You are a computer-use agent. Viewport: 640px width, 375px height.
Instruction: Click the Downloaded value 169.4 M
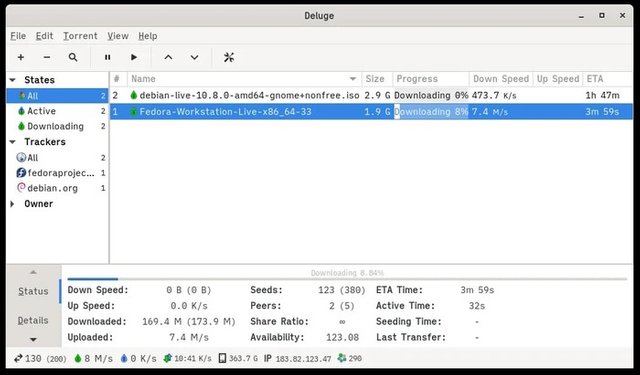pos(189,322)
